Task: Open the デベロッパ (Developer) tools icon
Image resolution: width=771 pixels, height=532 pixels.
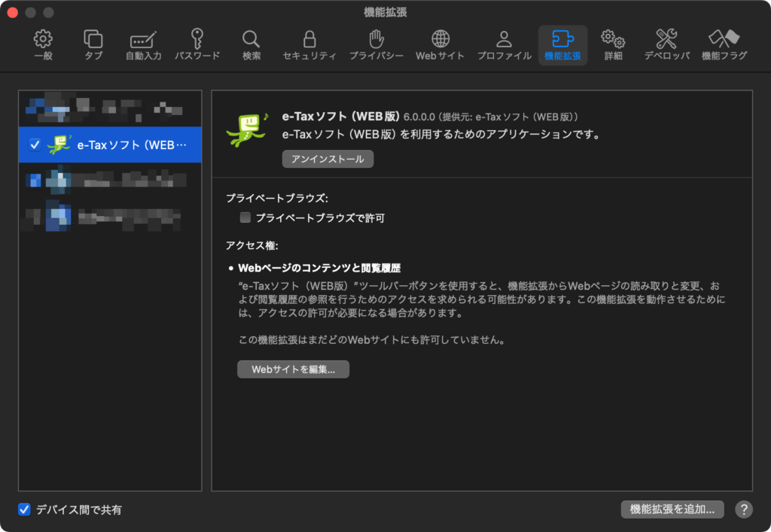Action: point(666,45)
